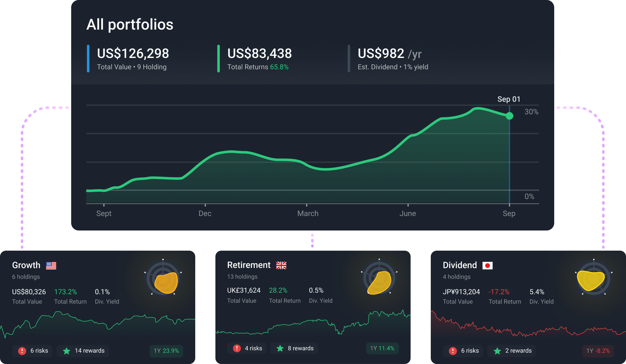Click the 1Y 23.9% performance badge
Image resolution: width=626 pixels, height=364 pixels.
(x=166, y=351)
